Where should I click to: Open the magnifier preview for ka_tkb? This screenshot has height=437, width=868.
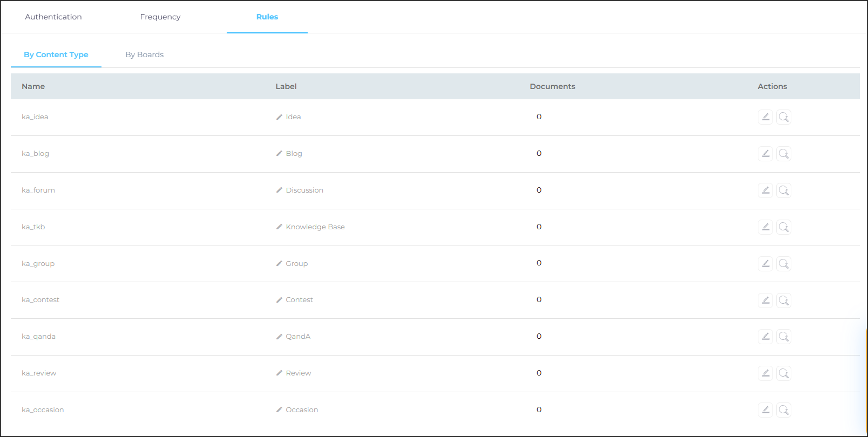(x=784, y=227)
